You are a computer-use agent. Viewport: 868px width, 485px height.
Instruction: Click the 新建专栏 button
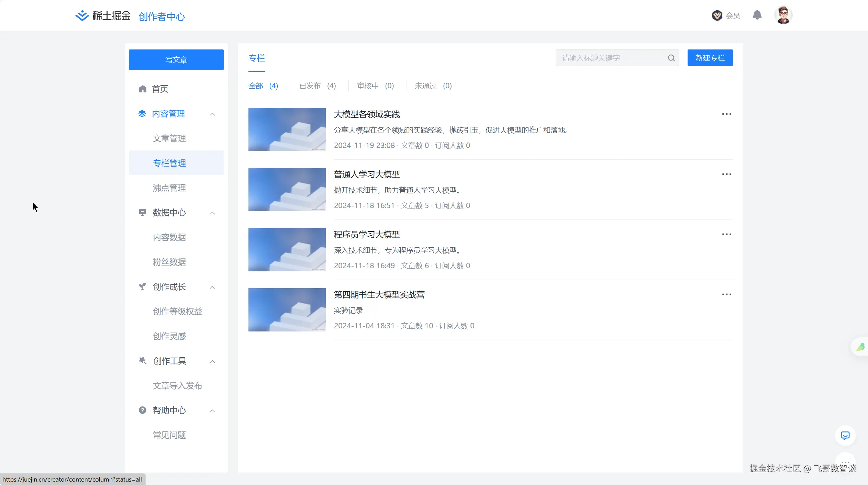tap(710, 57)
